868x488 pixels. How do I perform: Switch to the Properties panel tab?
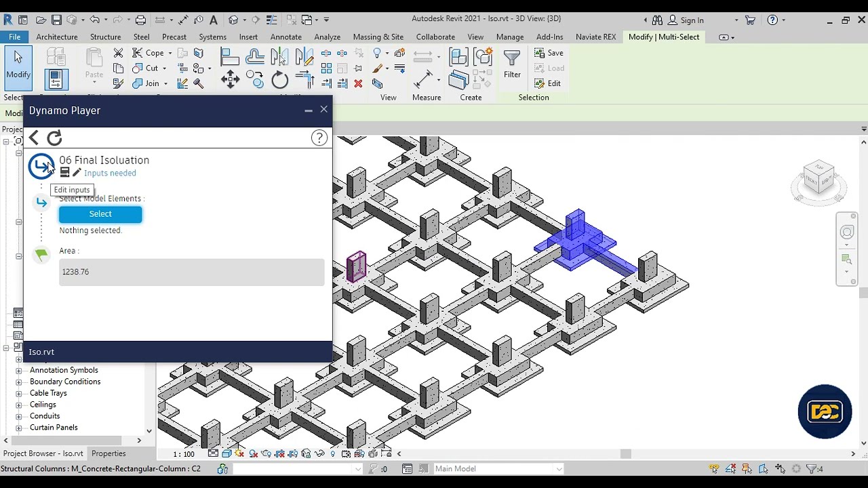coord(108,454)
